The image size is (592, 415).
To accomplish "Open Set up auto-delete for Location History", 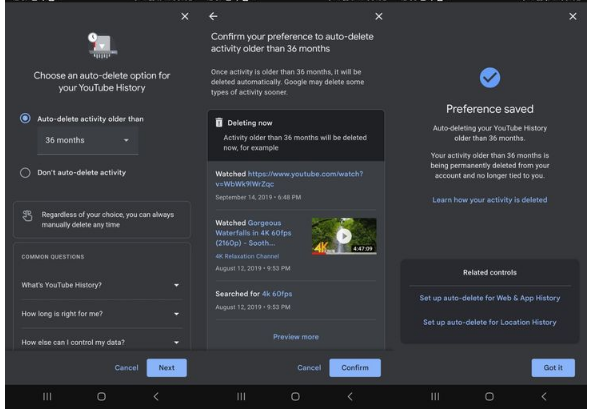I will pyautogui.click(x=490, y=322).
